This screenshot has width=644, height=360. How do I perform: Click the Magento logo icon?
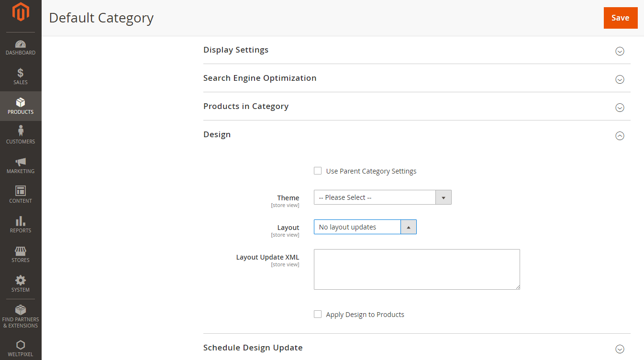[x=21, y=12]
